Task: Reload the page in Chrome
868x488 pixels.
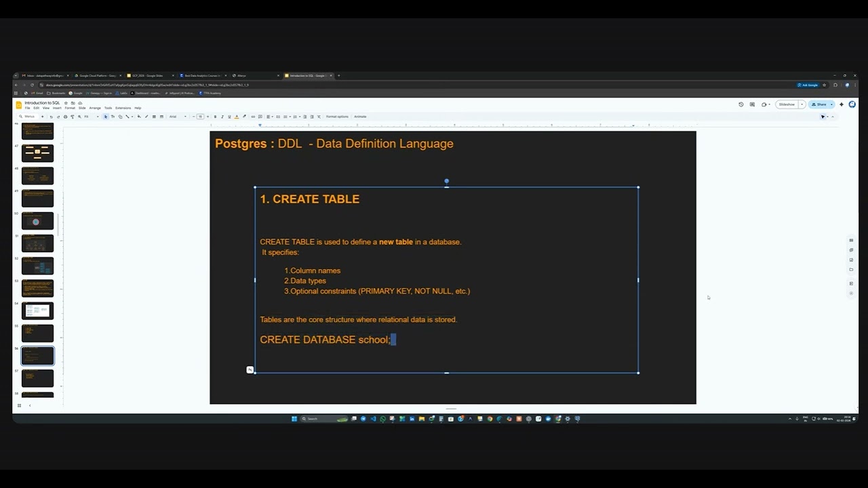Action: 32,85
